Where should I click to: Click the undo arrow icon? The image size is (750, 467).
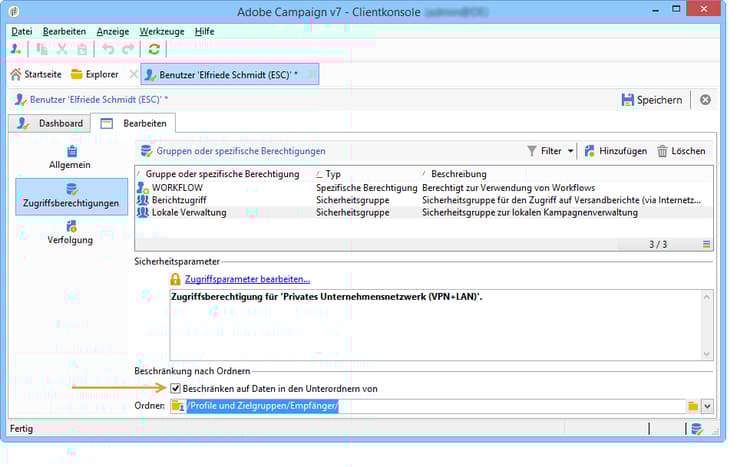[108, 49]
